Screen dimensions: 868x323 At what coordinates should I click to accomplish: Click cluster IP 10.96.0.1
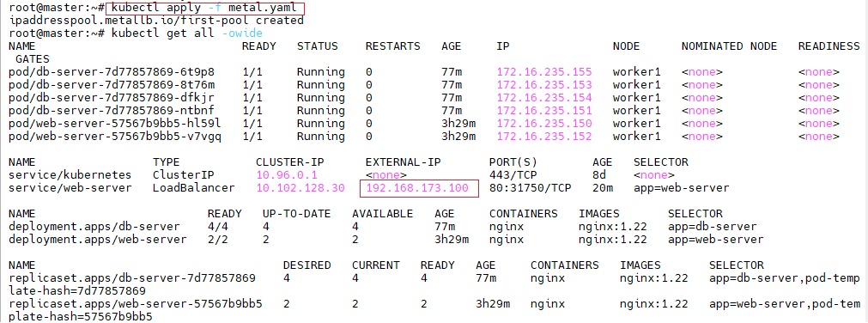286,175
